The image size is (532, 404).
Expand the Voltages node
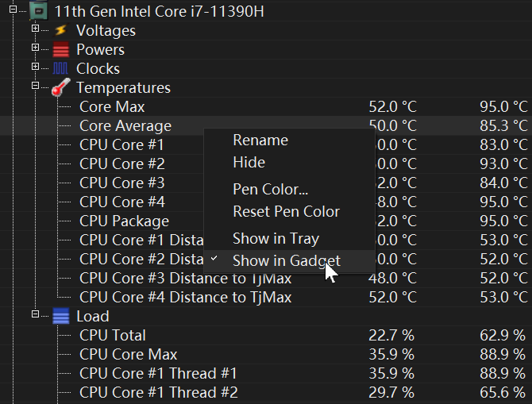35,28
